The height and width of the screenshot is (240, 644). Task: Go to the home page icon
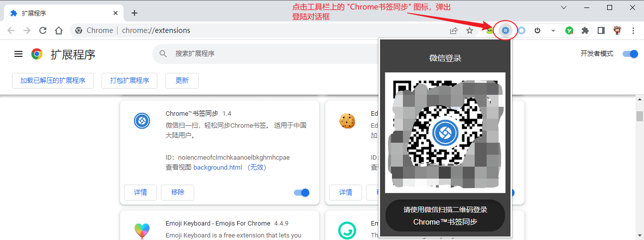59,30
